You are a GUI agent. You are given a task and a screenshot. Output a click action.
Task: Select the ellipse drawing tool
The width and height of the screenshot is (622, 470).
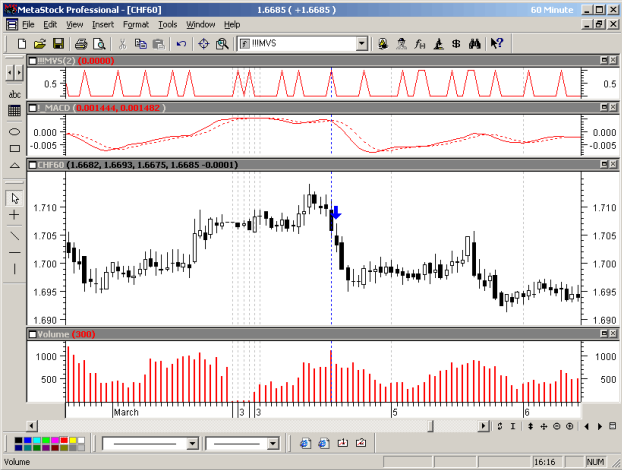15,132
